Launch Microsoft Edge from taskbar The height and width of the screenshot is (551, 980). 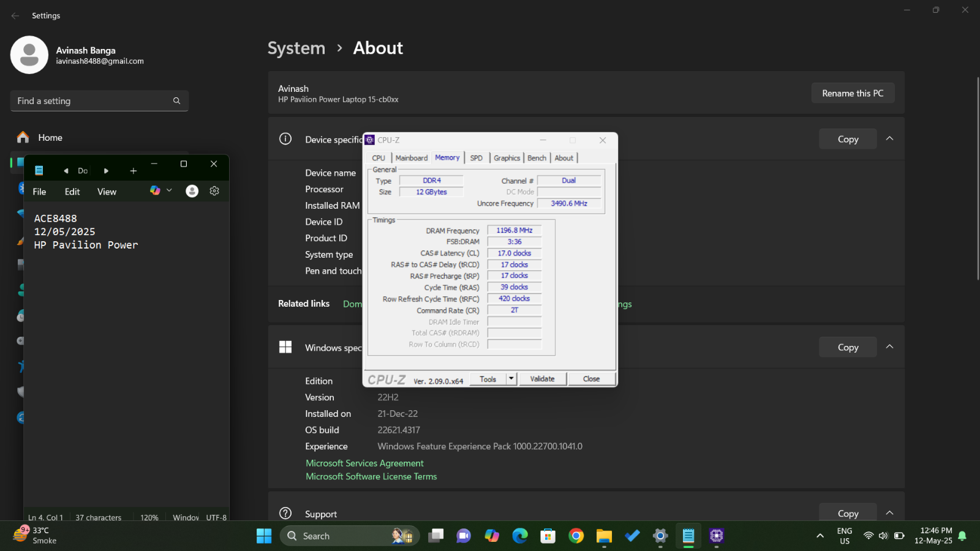(x=520, y=536)
